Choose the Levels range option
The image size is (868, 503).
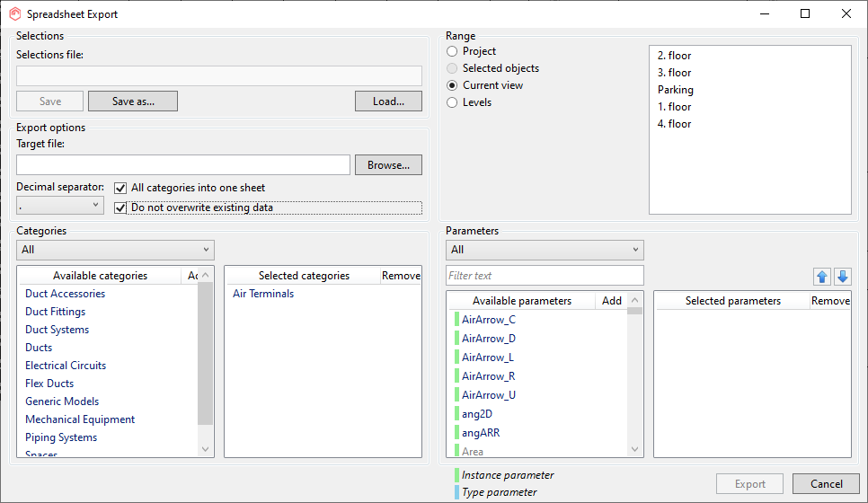(452, 102)
